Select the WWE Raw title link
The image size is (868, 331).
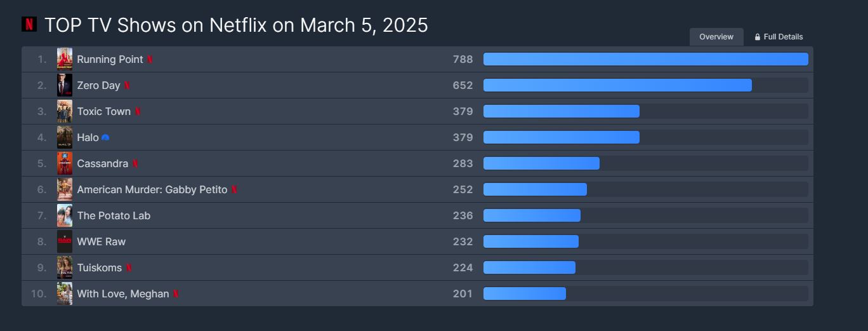[101, 242]
